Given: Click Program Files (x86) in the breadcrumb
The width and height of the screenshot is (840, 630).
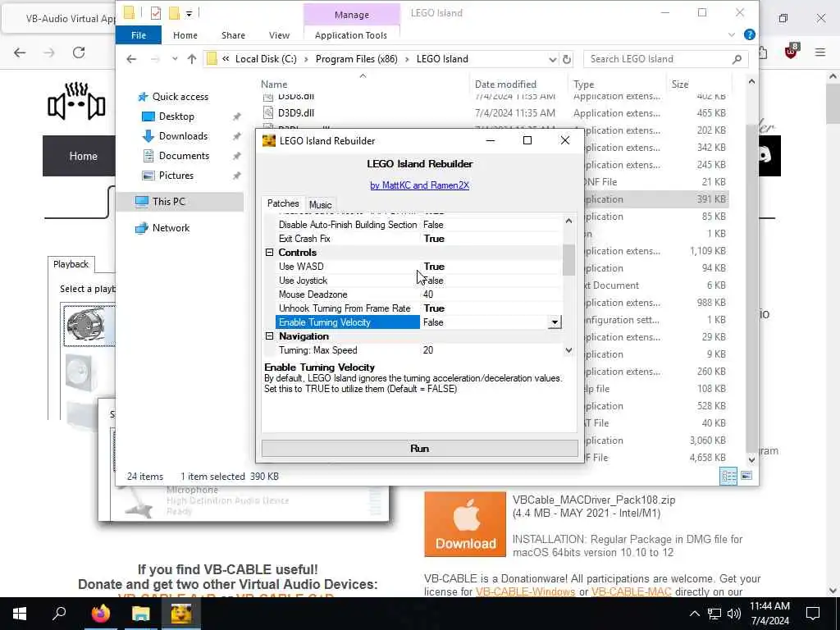Looking at the screenshot, I should point(356,59).
